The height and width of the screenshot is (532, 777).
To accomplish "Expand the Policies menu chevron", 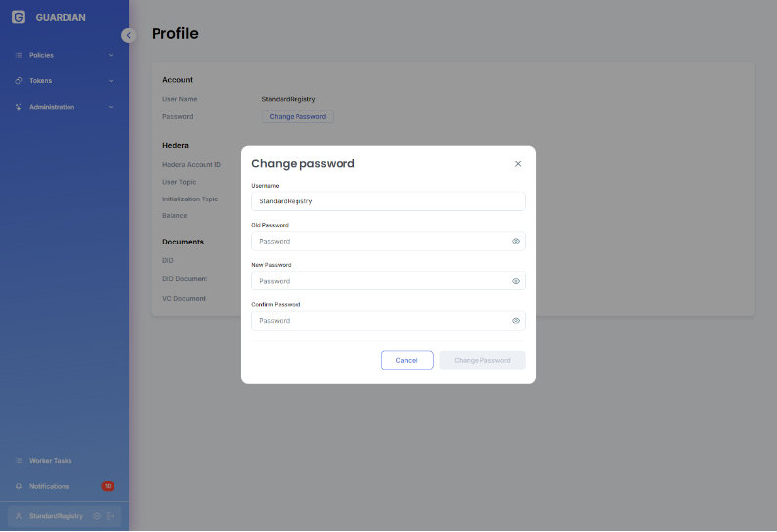I will (x=111, y=55).
